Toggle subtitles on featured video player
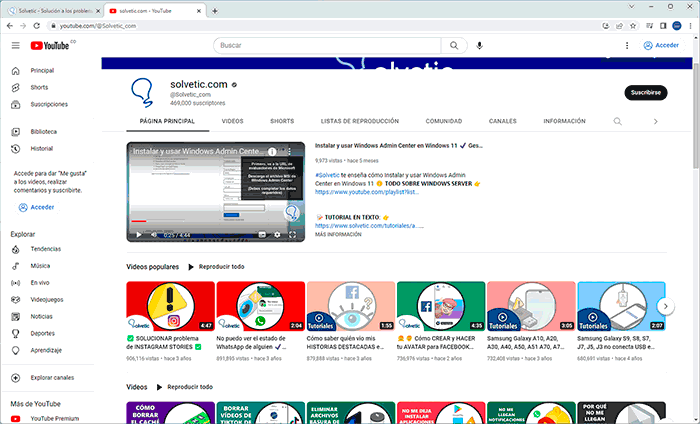This screenshot has width=700, height=424. click(262, 235)
